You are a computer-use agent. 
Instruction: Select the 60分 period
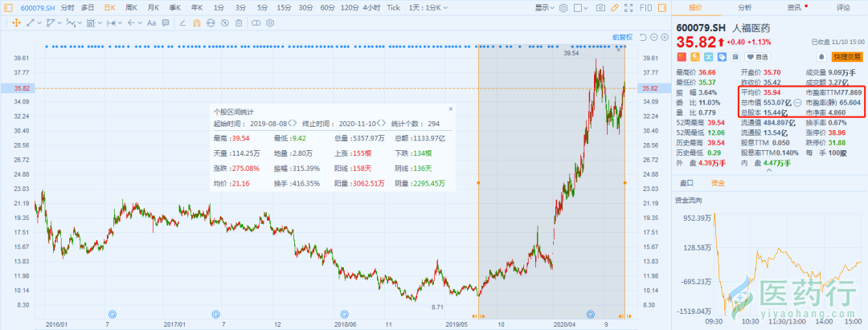tap(328, 8)
